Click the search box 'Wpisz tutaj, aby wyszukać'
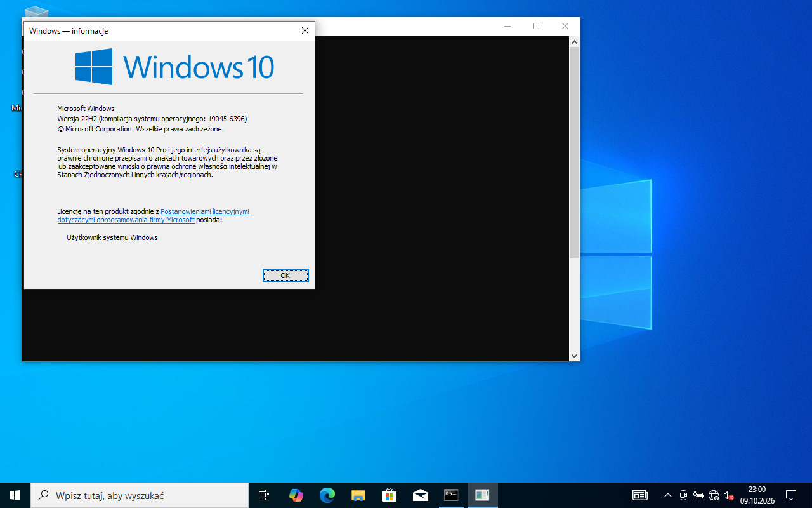The height and width of the screenshot is (508, 812). point(140,495)
